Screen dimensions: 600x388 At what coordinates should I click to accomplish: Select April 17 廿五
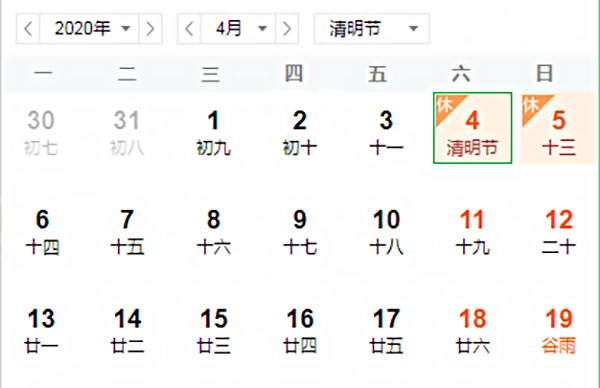386,331
